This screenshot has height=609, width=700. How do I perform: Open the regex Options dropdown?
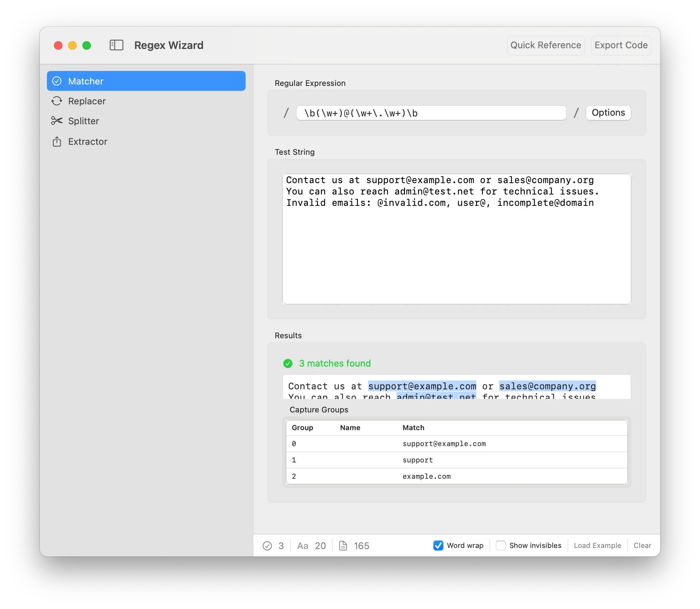(x=608, y=113)
